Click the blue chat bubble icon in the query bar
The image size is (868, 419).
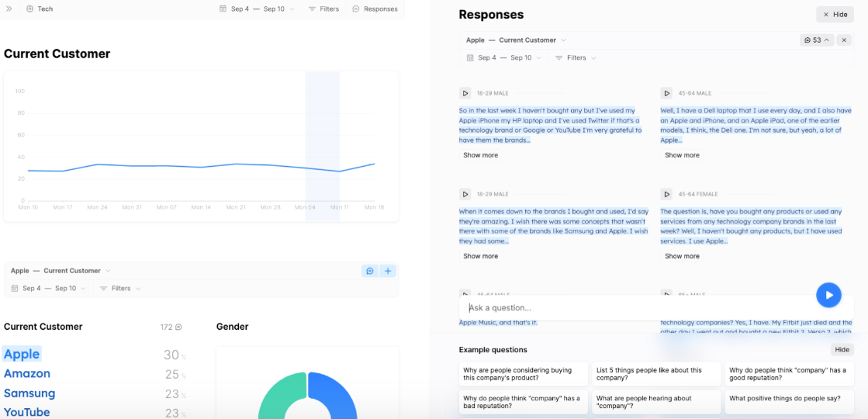370,271
